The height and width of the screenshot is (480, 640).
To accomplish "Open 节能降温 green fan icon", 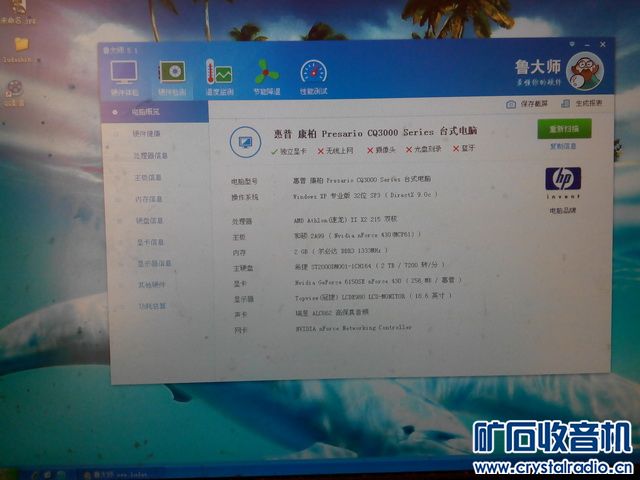I will coord(267,78).
